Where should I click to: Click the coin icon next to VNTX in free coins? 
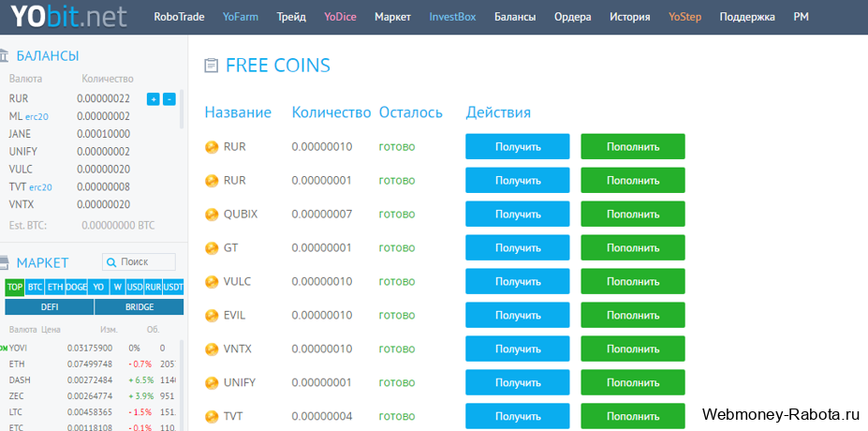pos(212,349)
